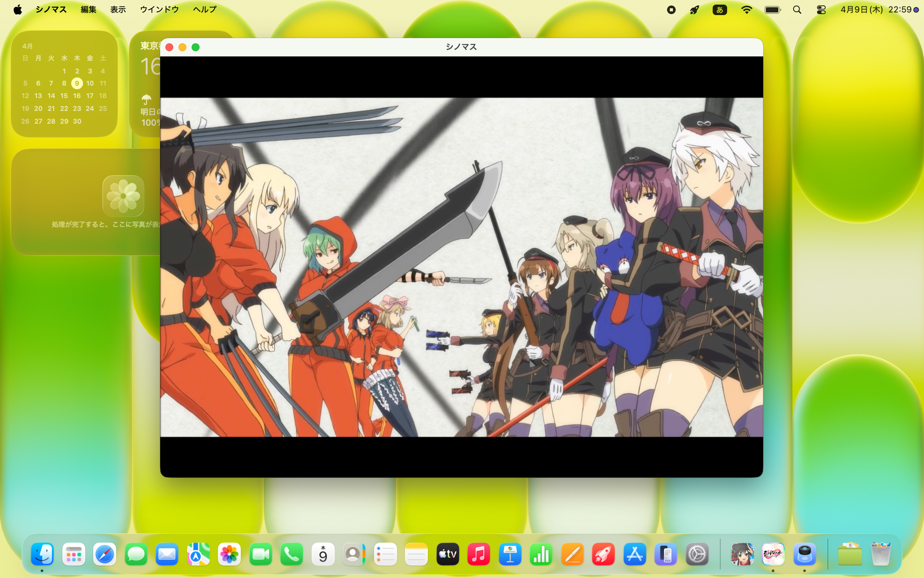The width and height of the screenshot is (924, 578).
Task: Open Apple TV in the Dock
Action: tap(448, 554)
